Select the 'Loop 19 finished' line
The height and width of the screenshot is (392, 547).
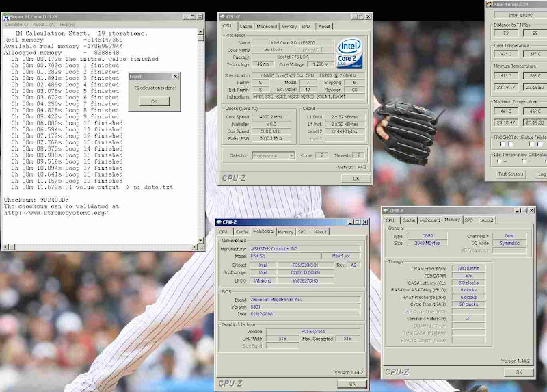coord(66,181)
